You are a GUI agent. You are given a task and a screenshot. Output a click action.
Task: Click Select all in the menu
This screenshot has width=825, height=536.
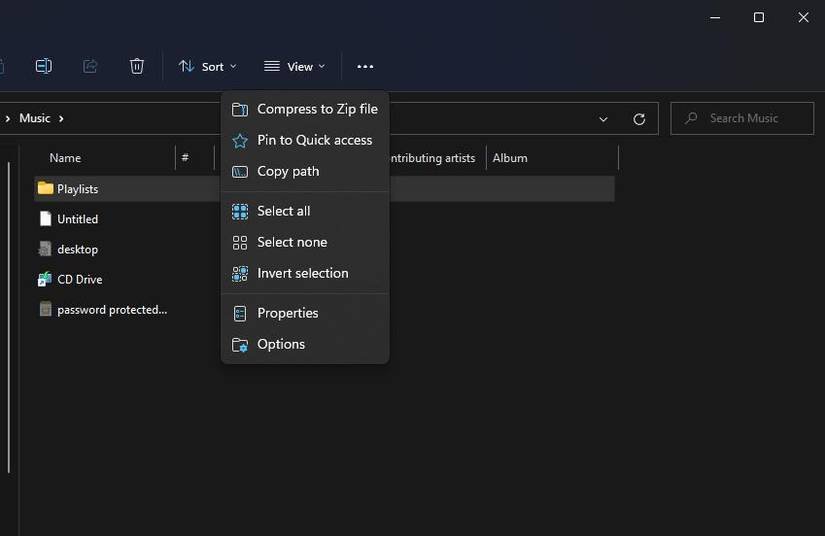[x=283, y=211]
